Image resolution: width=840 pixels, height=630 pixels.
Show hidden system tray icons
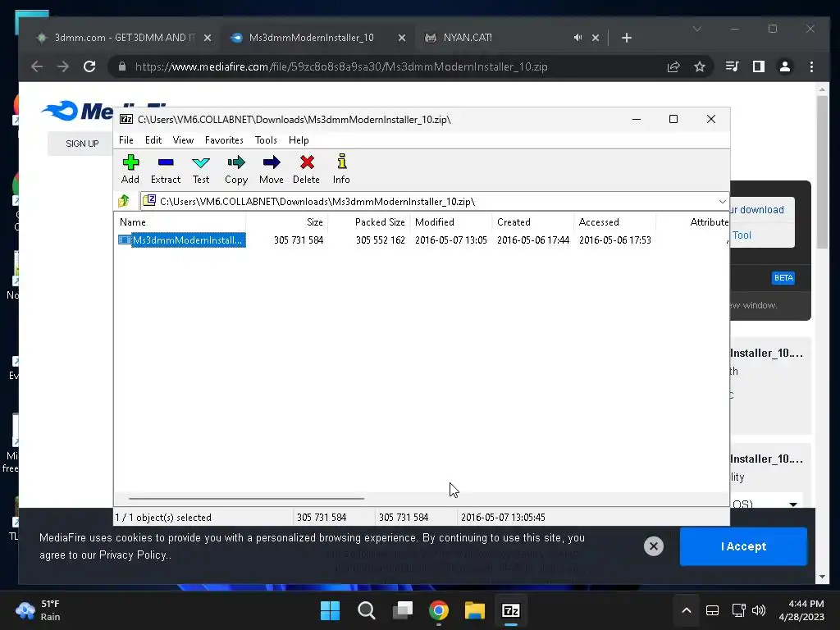click(x=687, y=610)
